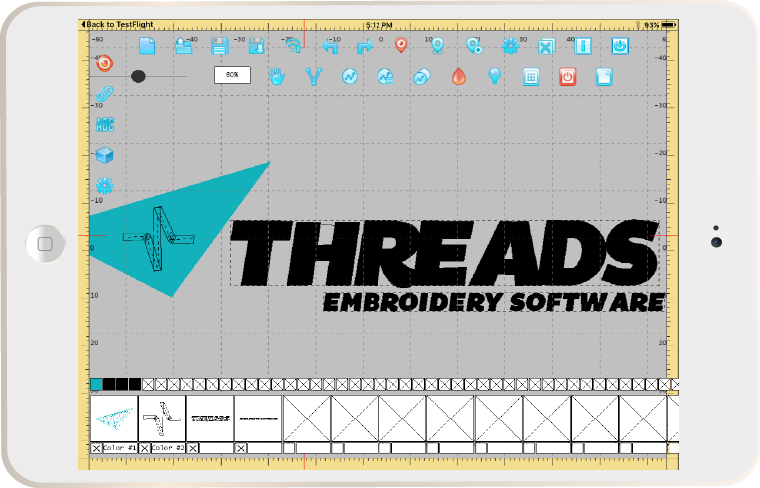This screenshot has width=760, height=488.
Task: Click the graph circle with list icon
Action: 385,77
